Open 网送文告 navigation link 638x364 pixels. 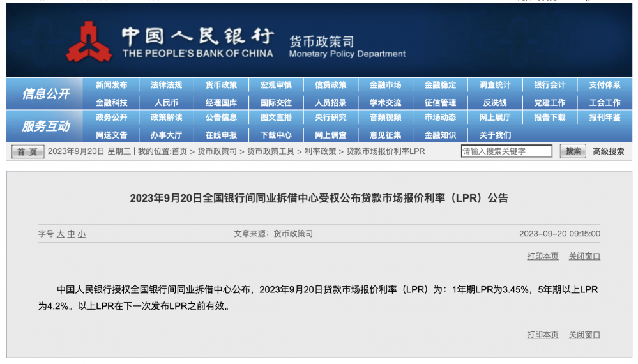[112, 135]
